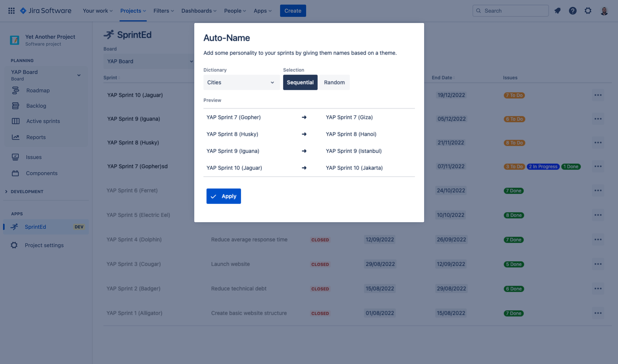618x364 pixels.
Task: Click the user profile avatar
Action: pyautogui.click(x=604, y=11)
